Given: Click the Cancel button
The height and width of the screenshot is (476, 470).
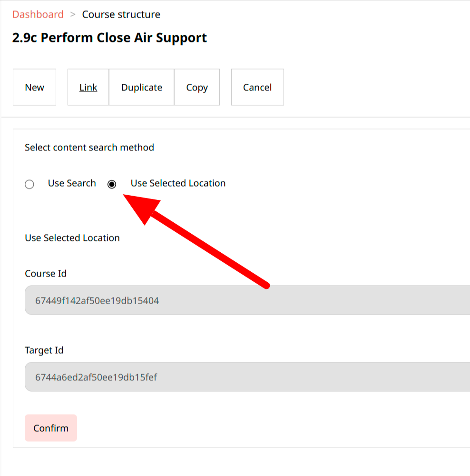Looking at the screenshot, I should click(257, 87).
